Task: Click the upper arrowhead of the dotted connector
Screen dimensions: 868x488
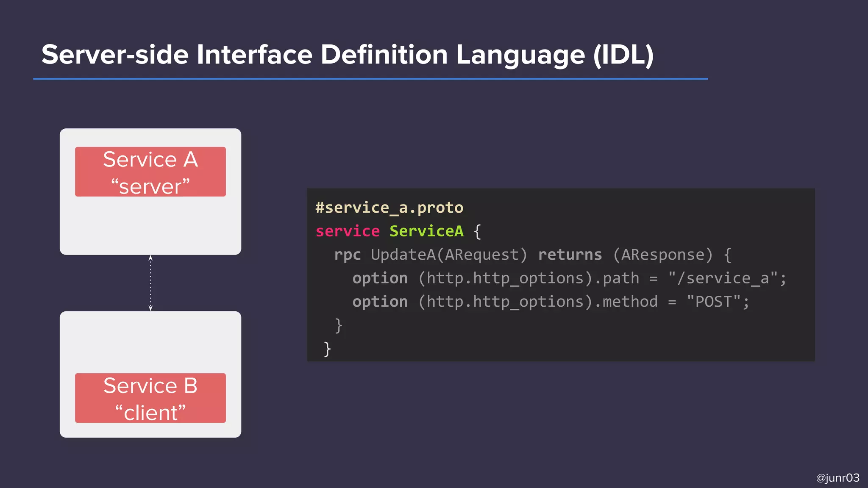Action: (150, 258)
